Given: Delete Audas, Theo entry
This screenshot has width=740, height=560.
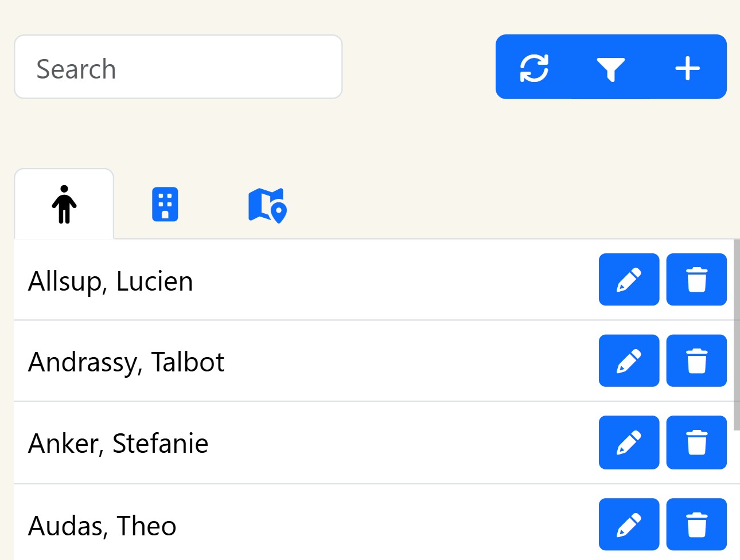Looking at the screenshot, I should 696,524.
